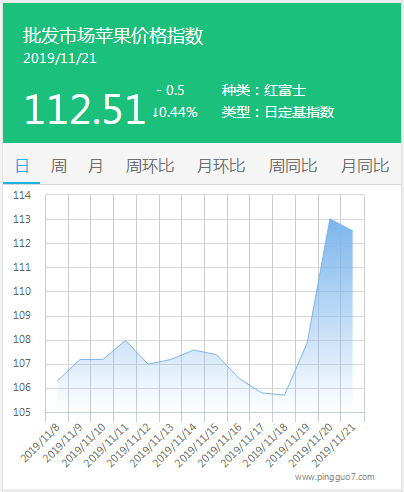Click the y-axis label 113
Viewport: 404px width, 492px height.
pos(22,219)
